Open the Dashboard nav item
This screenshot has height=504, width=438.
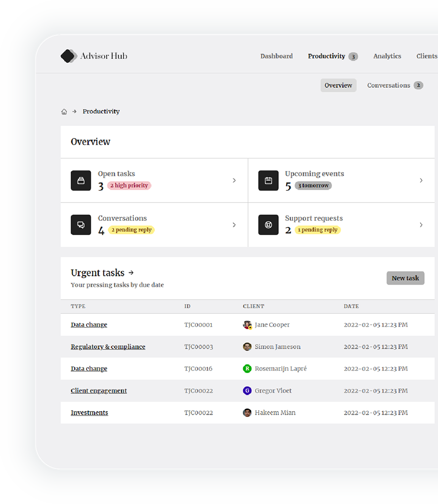pos(276,56)
